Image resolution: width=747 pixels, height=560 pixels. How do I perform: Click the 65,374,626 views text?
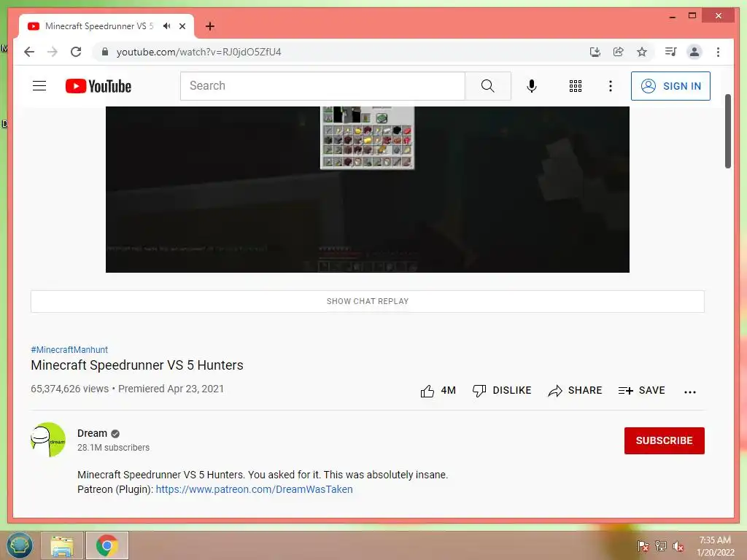tap(69, 389)
